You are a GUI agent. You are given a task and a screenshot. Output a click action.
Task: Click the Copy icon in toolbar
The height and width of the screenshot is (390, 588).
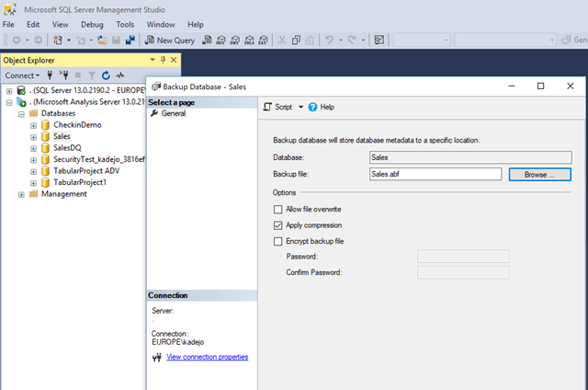click(x=296, y=40)
